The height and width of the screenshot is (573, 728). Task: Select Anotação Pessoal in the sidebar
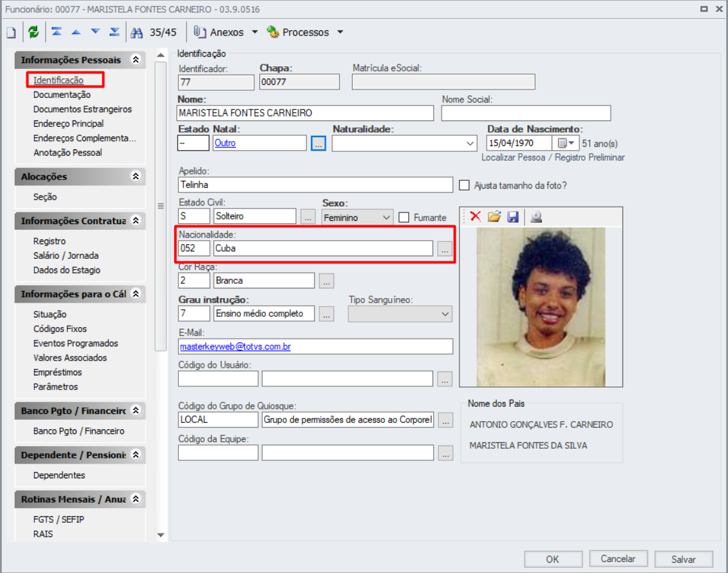pyautogui.click(x=68, y=153)
